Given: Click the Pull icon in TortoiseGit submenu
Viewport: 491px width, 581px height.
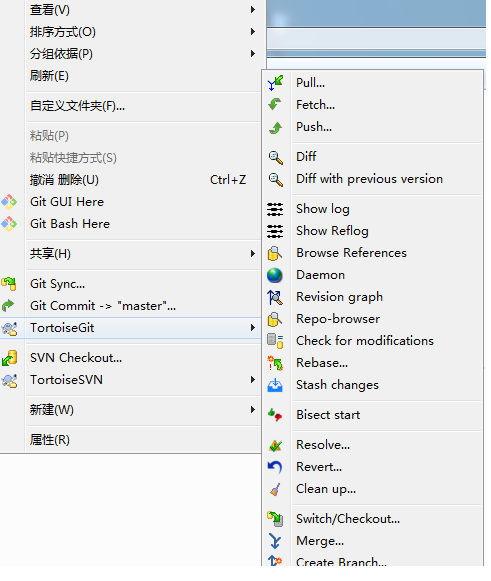Looking at the screenshot, I should [275, 83].
